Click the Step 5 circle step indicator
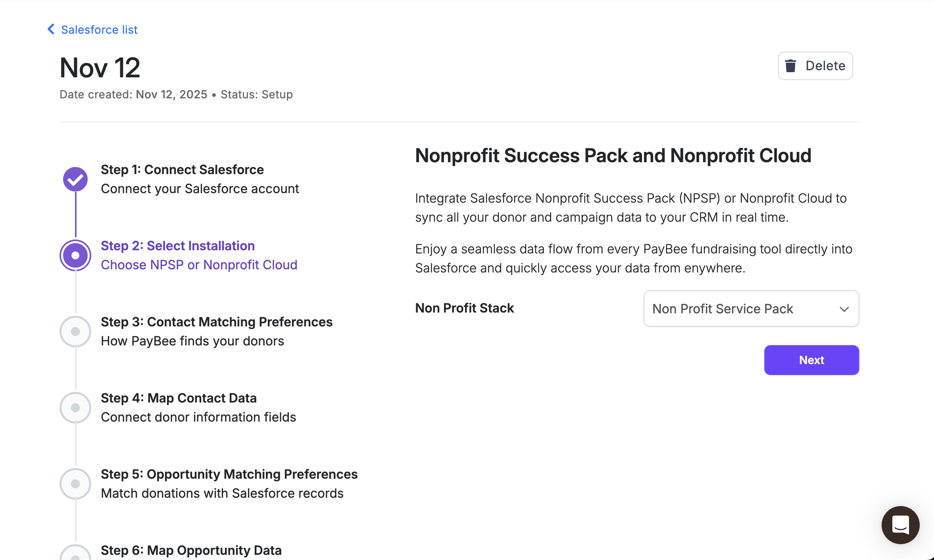Screen dimensions: 934x560 pyautogui.click(x=75, y=484)
